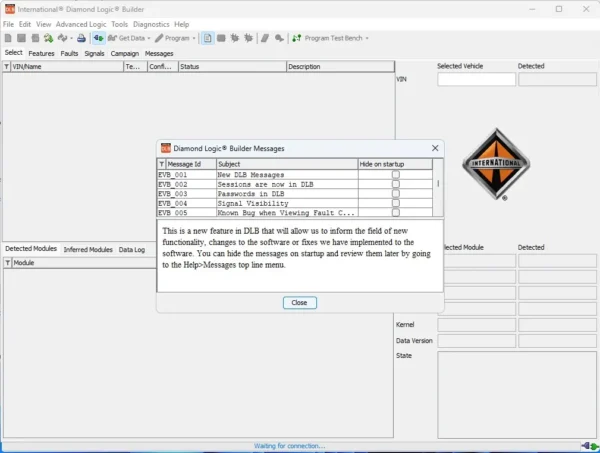Select the Detected Modules tab

31,248
